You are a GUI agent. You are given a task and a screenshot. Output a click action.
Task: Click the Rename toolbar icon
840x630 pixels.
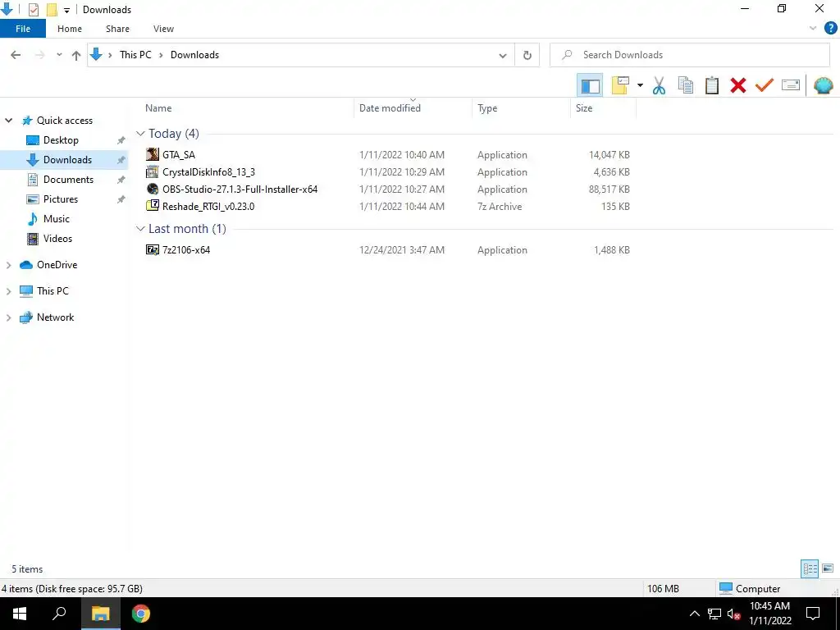click(x=790, y=85)
